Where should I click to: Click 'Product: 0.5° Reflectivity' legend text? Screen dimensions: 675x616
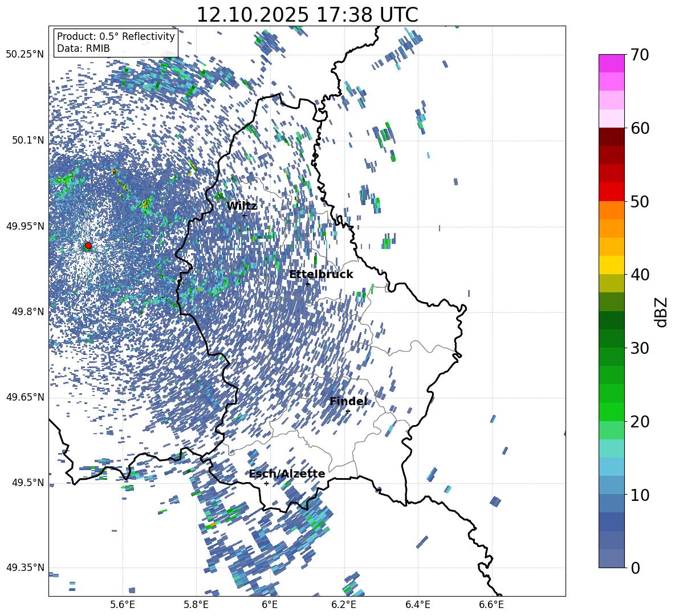(x=116, y=36)
